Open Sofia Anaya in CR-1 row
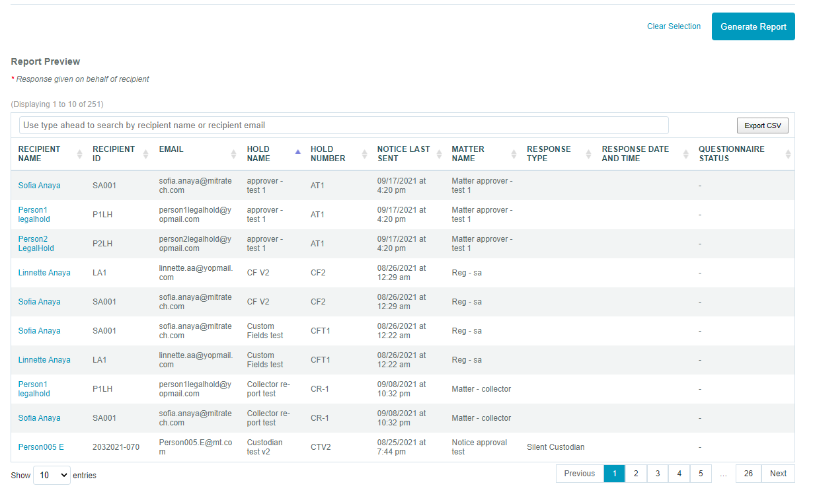813x504 pixels. click(39, 418)
